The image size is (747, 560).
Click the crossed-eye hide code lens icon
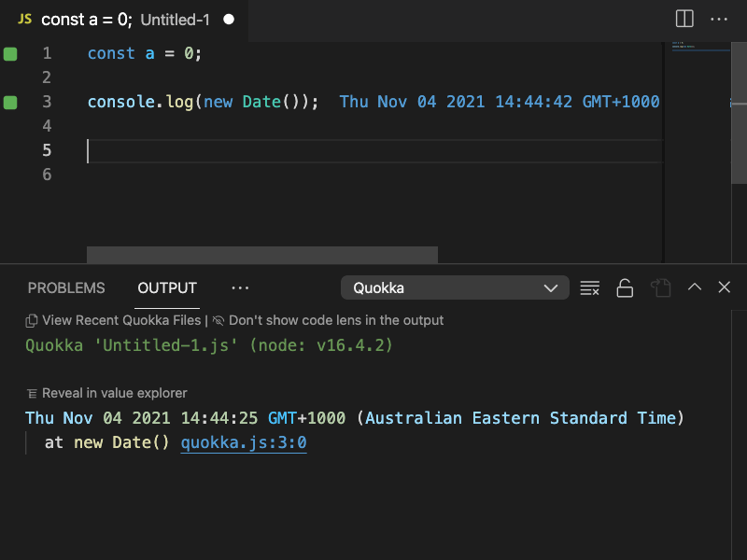click(x=218, y=320)
